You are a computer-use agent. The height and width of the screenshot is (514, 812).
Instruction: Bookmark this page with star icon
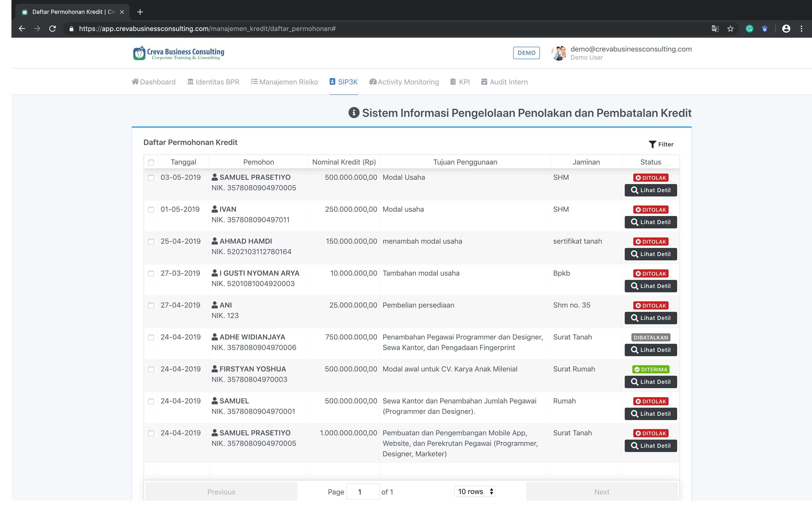[731, 29]
